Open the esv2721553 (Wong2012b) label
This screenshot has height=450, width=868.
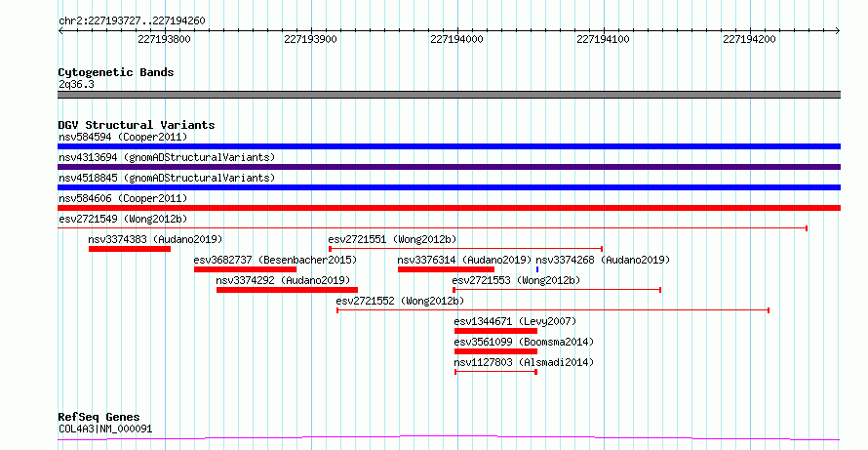(x=517, y=280)
